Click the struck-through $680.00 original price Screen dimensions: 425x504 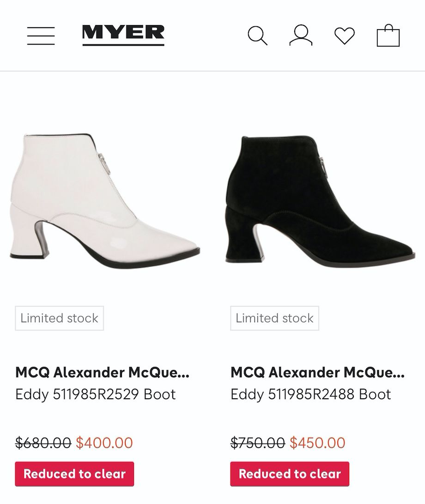click(x=43, y=443)
